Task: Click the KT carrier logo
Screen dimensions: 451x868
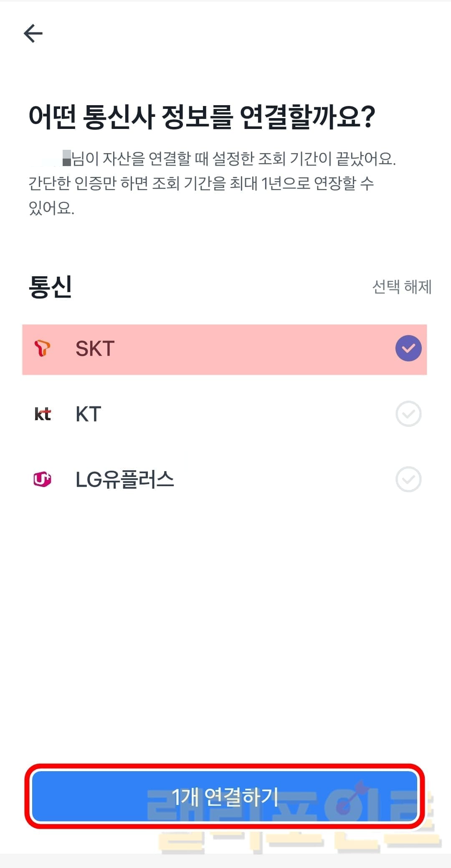Action: click(43, 414)
